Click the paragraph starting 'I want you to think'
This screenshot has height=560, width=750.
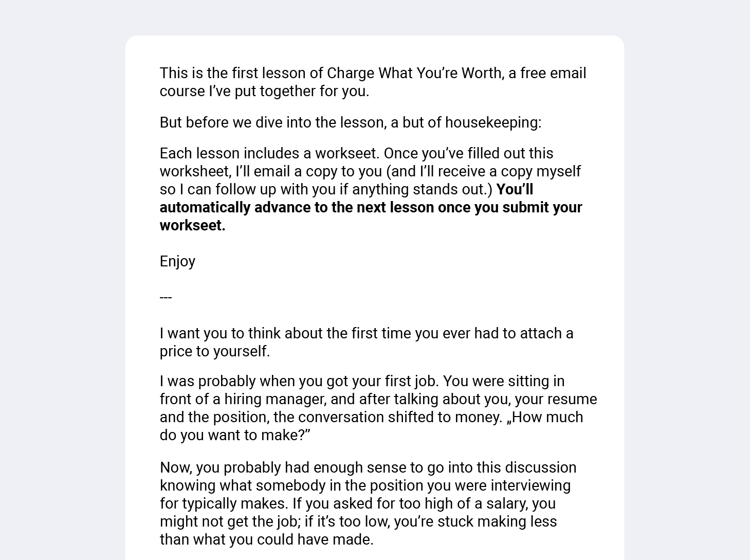pyautogui.click(x=367, y=342)
